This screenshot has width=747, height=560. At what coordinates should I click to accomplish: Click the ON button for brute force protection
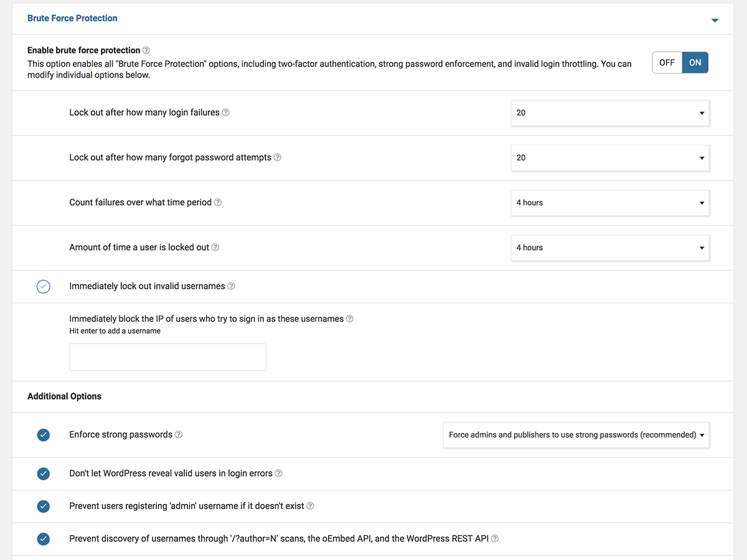(x=695, y=63)
